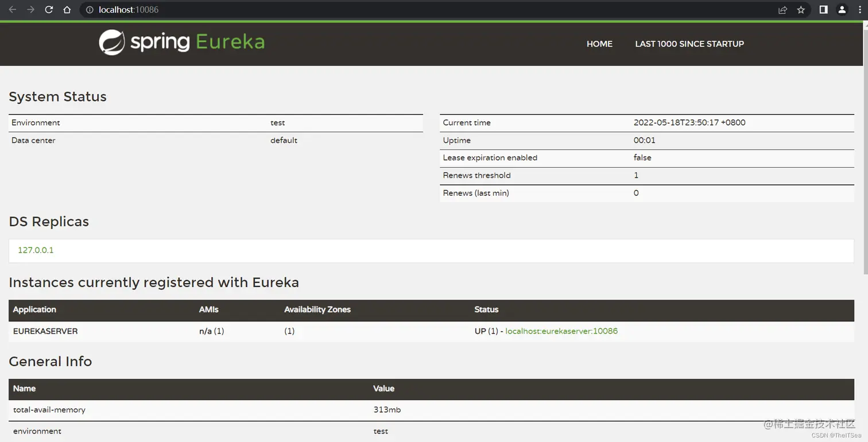
Task: Select the General Info heading
Action: (51, 362)
